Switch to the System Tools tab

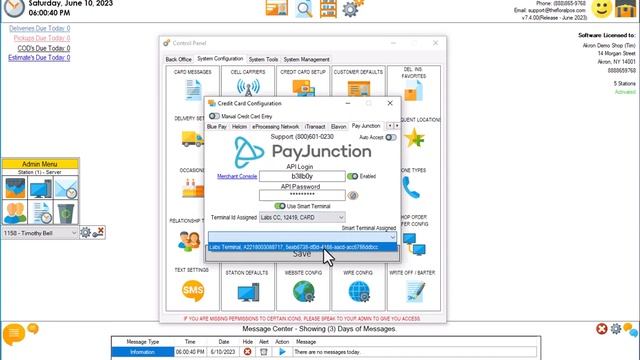(x=263, y=60)
